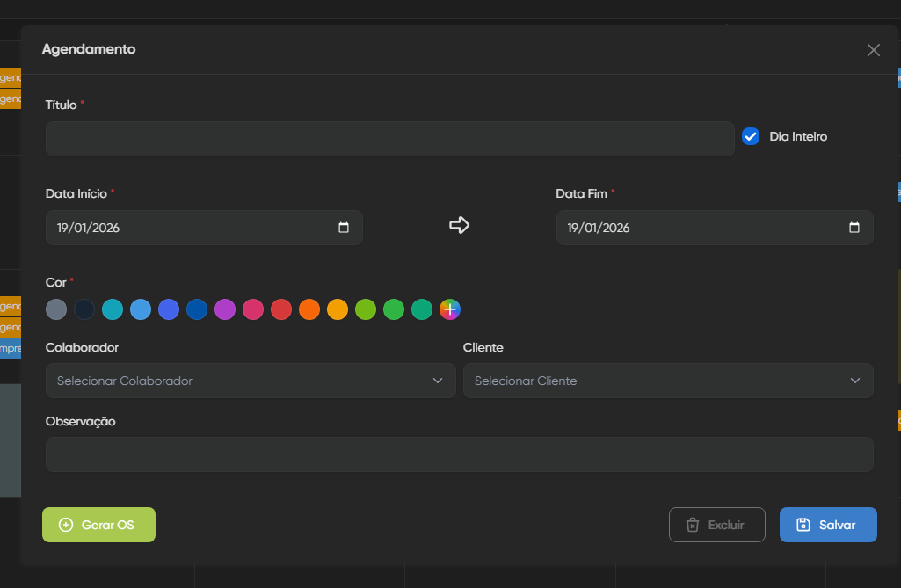The image size is (901, 588).
Task: Open the Data Início calendar picker icon
Action: (x=344, y=228)
